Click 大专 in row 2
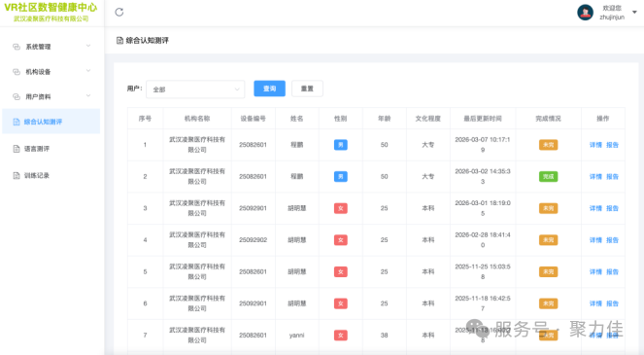The image size is (644, 355). [x=428, y=176]
